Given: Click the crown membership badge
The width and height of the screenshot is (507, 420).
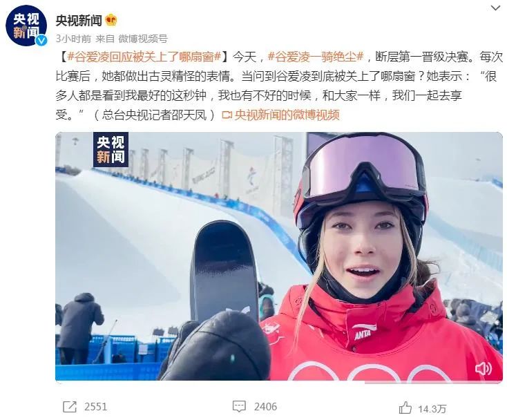Looking at the screenshot, I should 111,20.
